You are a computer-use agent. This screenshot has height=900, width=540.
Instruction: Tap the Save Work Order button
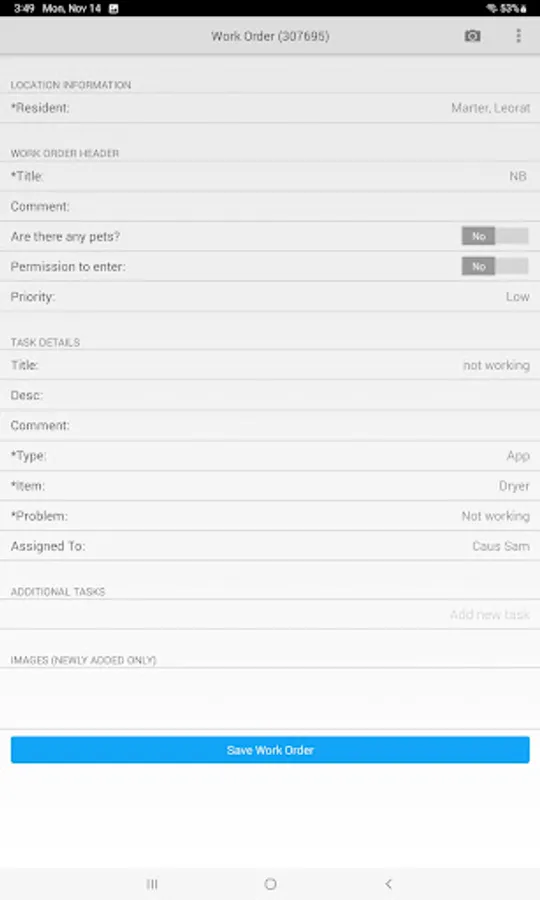(x=270, y=750)
